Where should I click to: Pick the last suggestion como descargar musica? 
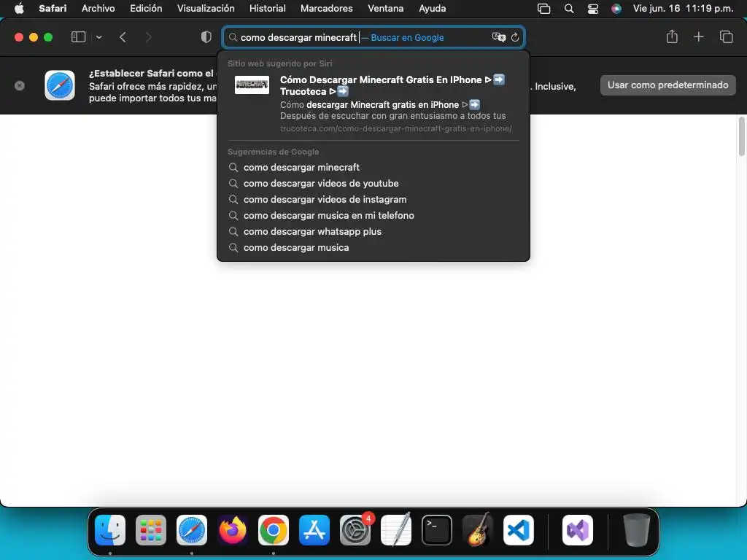tap(373, 248)
